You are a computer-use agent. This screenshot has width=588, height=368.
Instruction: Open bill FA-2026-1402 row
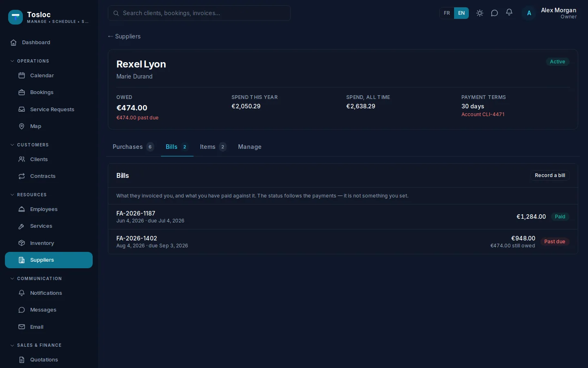[x=343, y=242]
